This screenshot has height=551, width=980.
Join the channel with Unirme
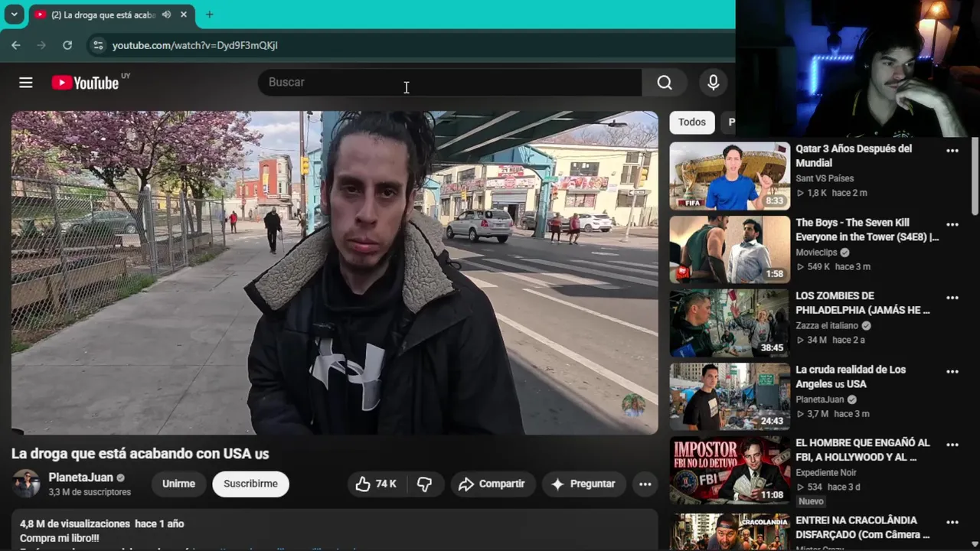pos(178,484)
